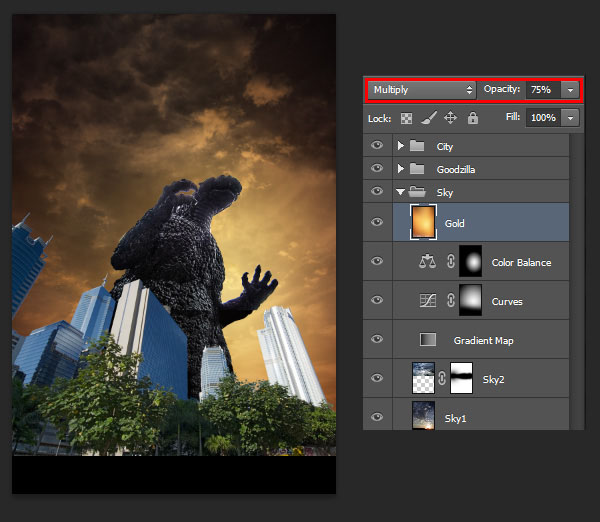Click the Sky2 mask link icon

tap(442, 378)
